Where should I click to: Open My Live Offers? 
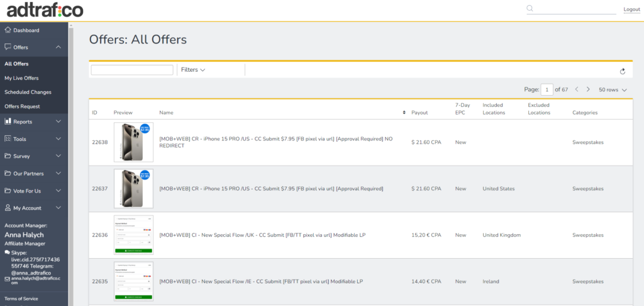pos(21,78)
